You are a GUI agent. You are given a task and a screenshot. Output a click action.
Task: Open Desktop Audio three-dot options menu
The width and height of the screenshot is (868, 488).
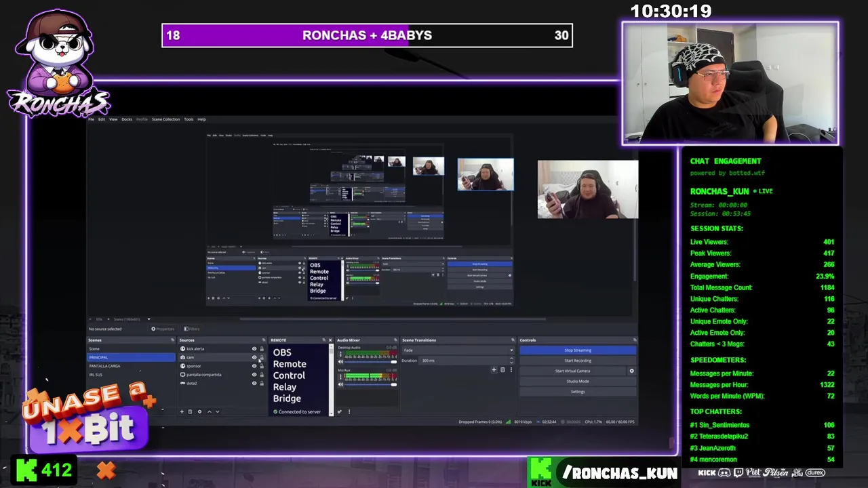340,354
